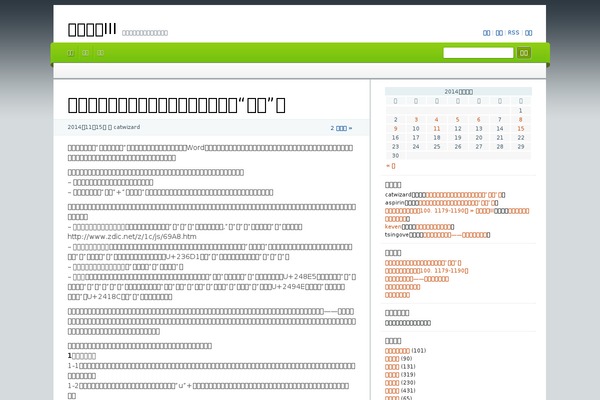This screenshot has width=600, height=400.
Task: Go to previous month via "«" link
Action: [391, 166]
